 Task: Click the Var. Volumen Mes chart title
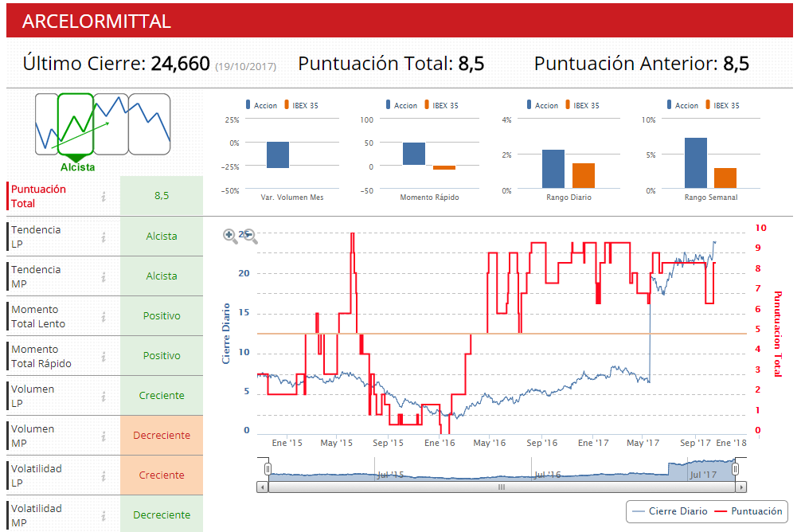292,198
